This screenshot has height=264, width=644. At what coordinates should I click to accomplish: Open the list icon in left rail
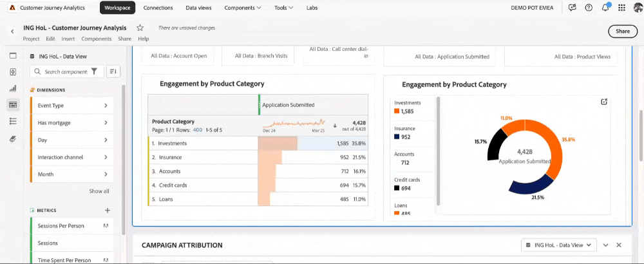coord(13,121)
